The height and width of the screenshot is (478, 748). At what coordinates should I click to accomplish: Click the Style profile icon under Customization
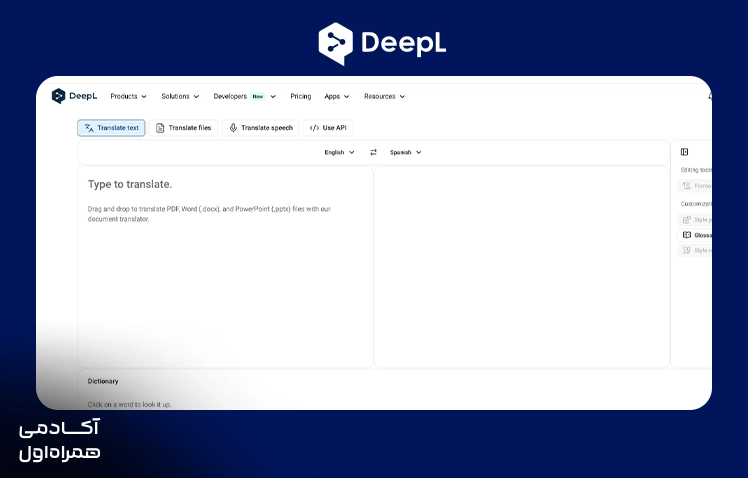pyautogui.click(x=687, y=219)
